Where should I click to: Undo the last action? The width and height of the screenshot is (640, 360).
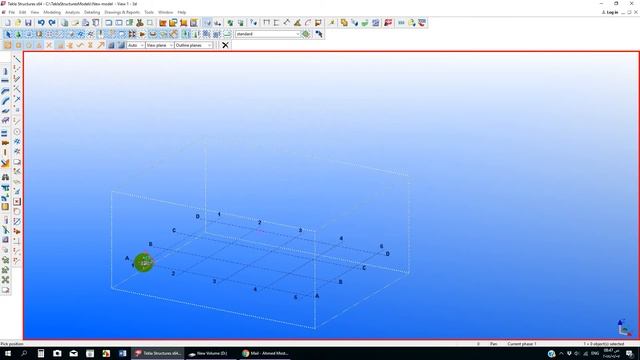(41, 23)
